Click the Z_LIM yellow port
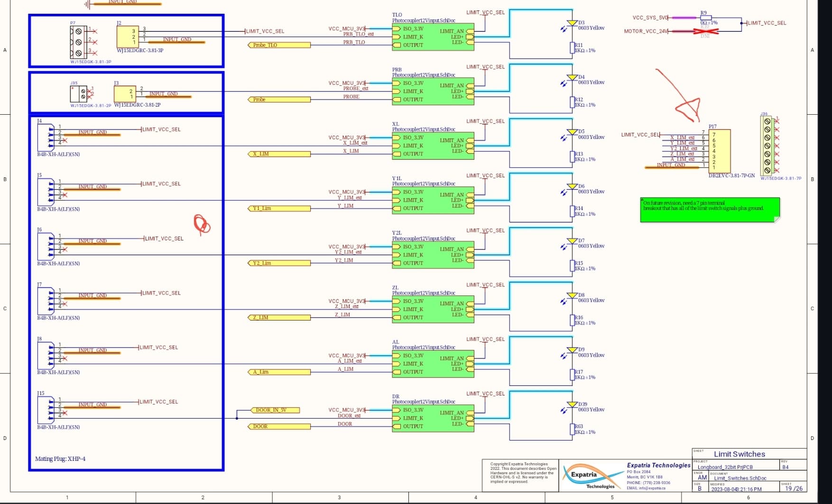The image size is (832, 504). pyautogui.click(x=279, y=318)
